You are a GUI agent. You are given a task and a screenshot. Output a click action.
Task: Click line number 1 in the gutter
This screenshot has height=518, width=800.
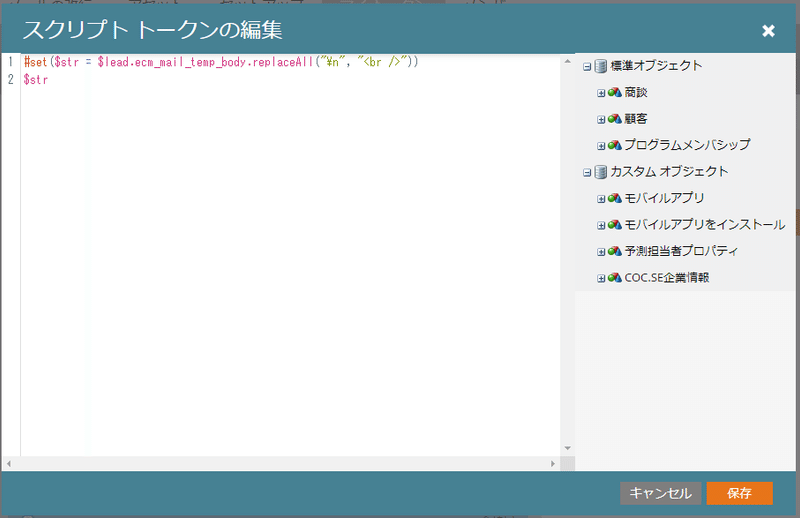[11, 62]
